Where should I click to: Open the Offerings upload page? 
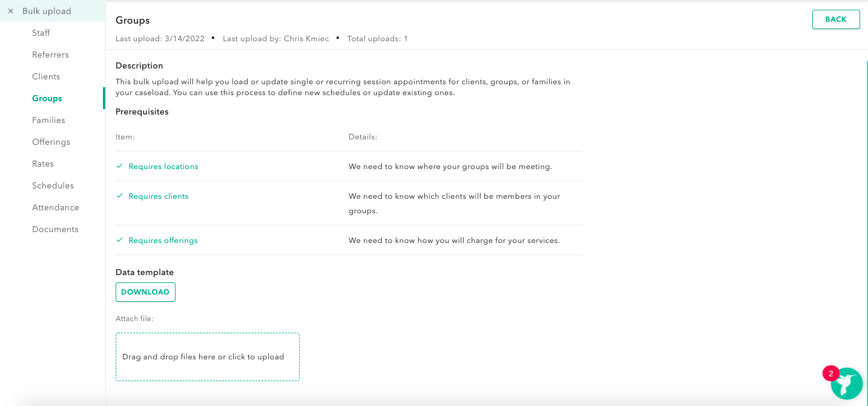click(51, 142)
